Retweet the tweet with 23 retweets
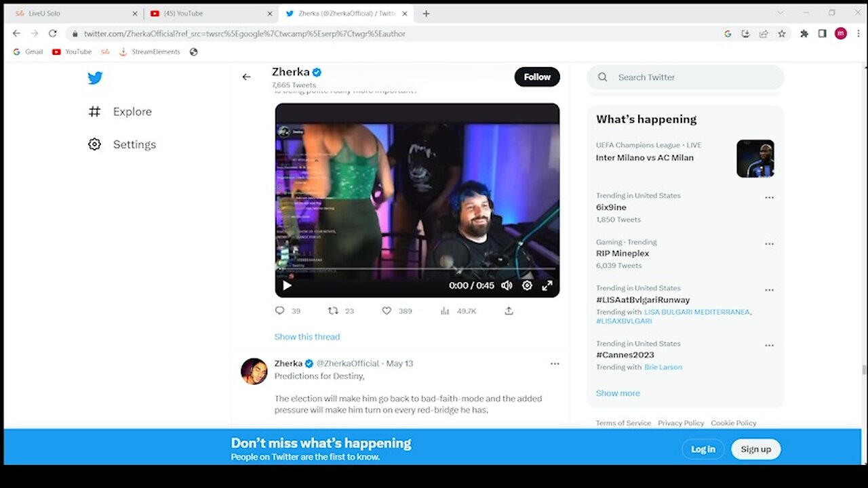Viewport: 868px width, 488px height. point(333,310)
